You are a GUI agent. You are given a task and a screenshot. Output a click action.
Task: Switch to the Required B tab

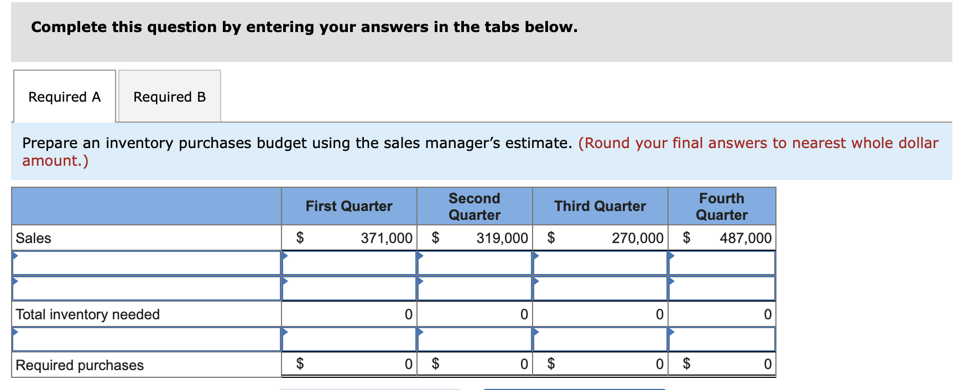coord(170,96)
